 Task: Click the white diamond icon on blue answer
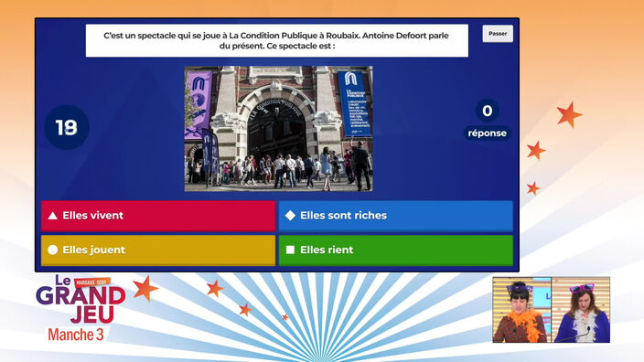pyautogui.click(x=290, y=216)
